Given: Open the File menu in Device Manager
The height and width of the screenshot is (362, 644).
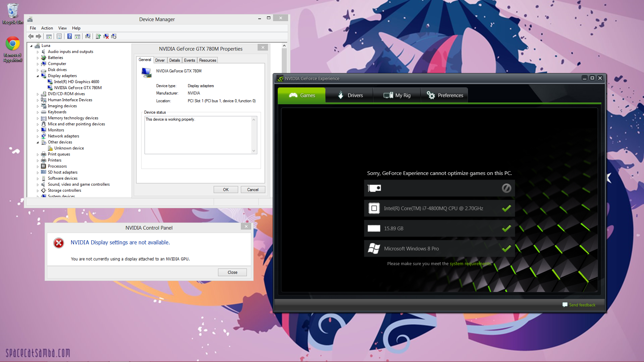Looking at the screenshot, I should pyautogui.click(x=33, y=28).
